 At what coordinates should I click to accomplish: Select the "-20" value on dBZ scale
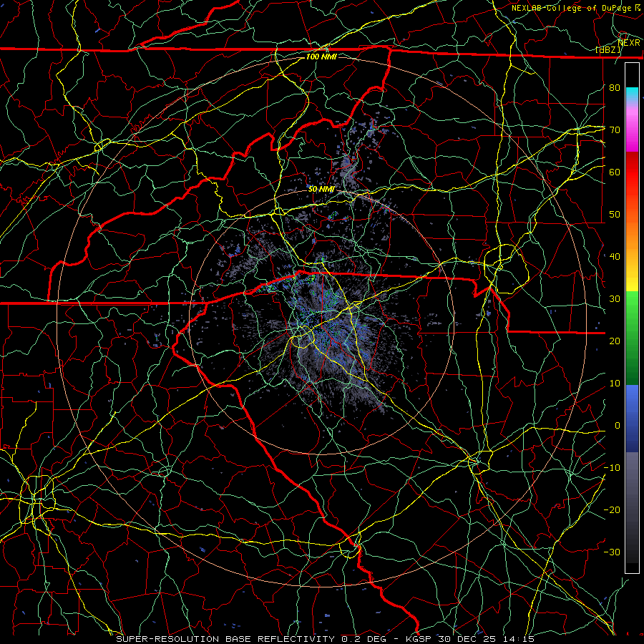point(613,510)
